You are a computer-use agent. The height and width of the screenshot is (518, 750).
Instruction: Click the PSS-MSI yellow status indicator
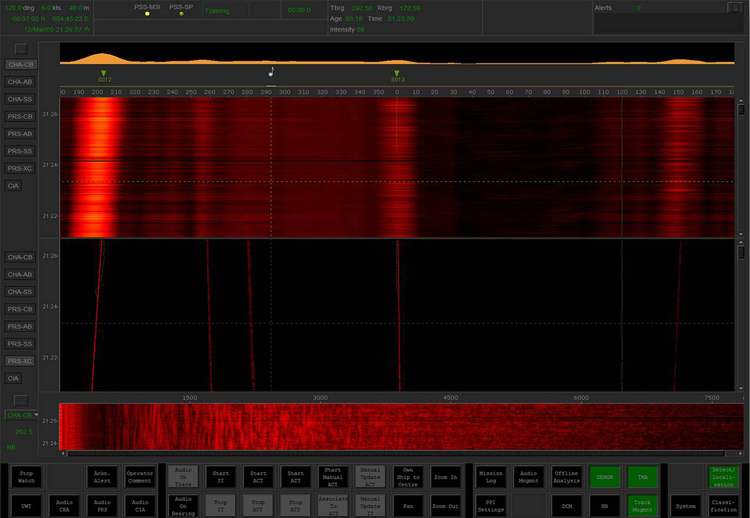point(148,15)
